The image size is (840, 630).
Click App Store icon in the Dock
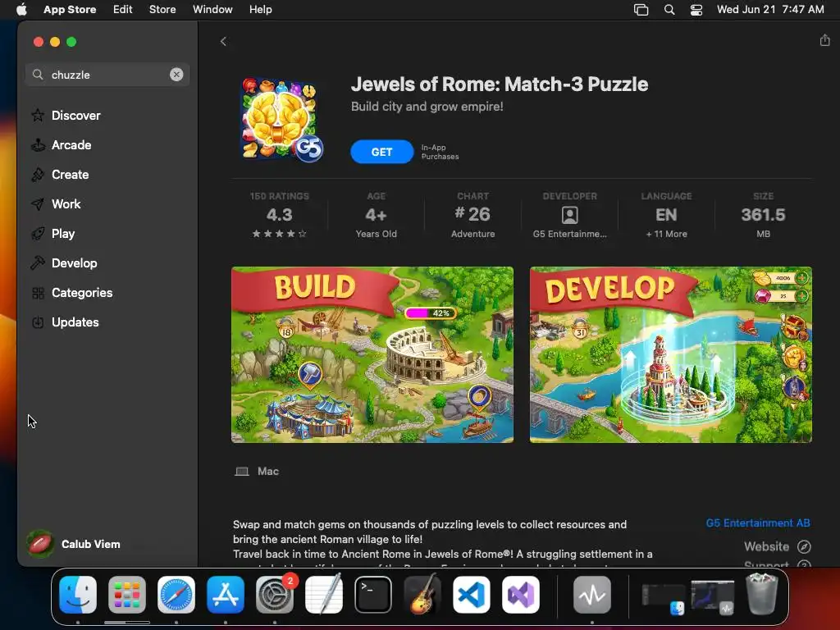226,595
